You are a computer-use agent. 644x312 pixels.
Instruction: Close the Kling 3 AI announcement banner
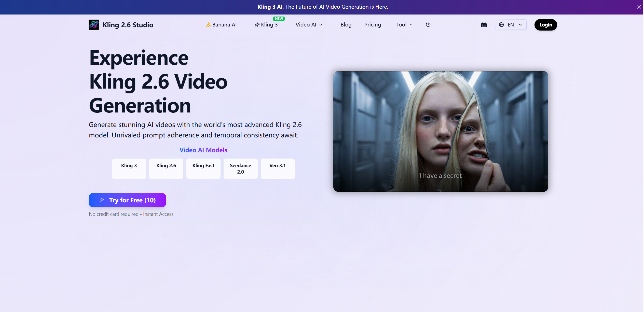click(x=639, y=7)
